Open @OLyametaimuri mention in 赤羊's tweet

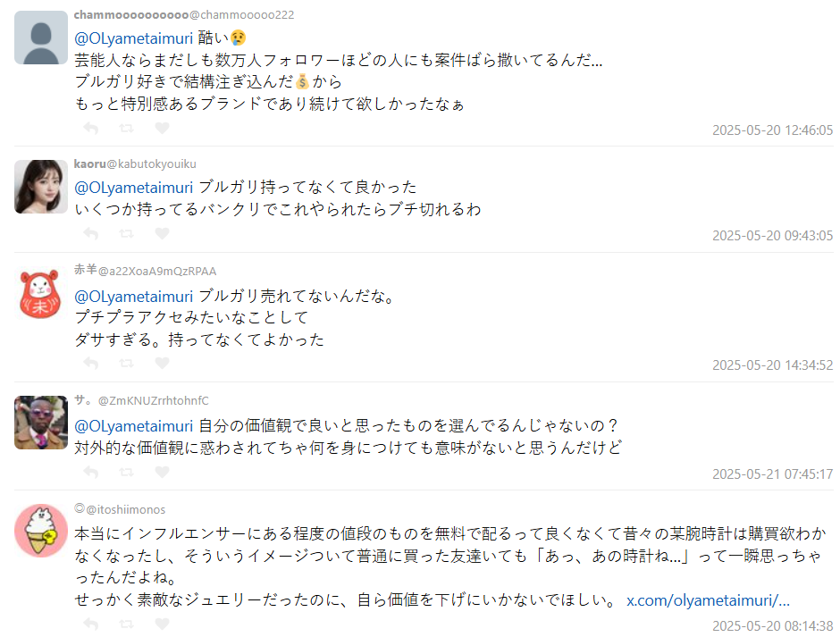[134, 296]
